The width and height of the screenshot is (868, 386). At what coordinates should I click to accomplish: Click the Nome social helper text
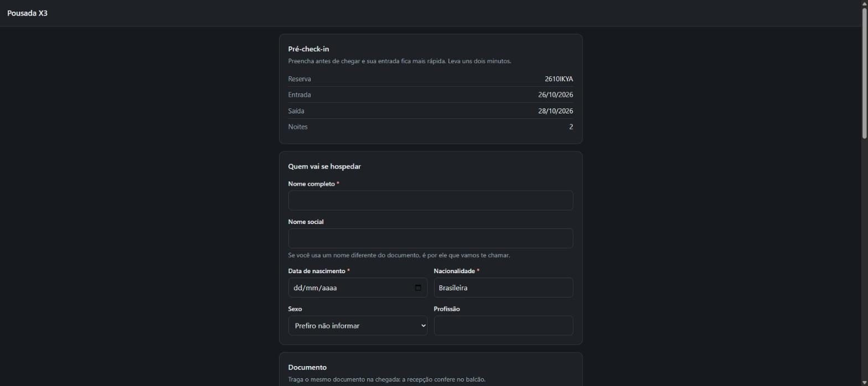[x=399, y=255]
